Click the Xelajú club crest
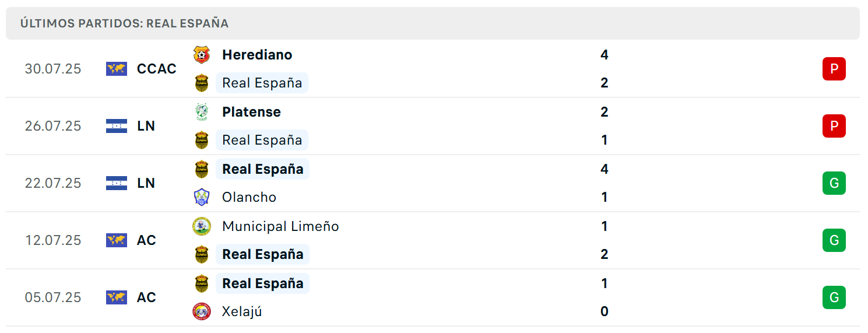Viewport: 868px width, 333px height. pyautogui.click(x=202, y=311)
